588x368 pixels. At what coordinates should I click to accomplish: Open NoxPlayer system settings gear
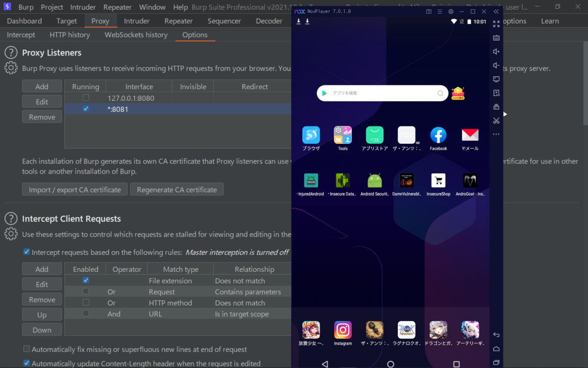pos(451,11)
